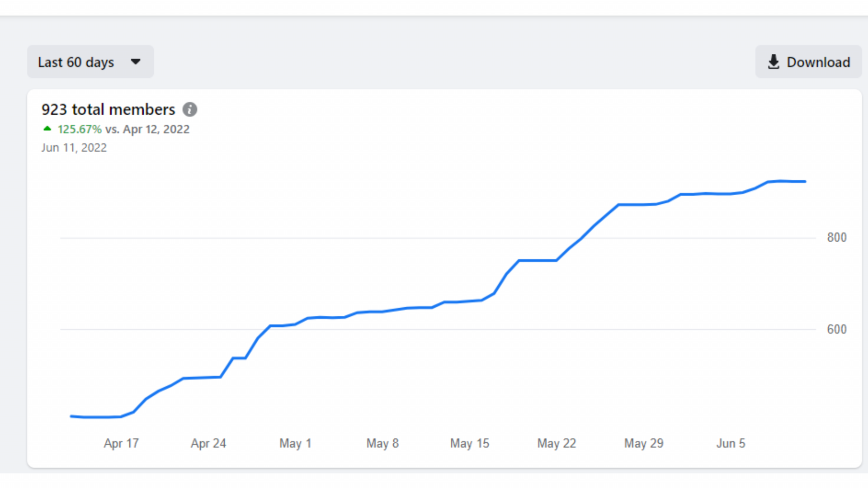
Task: Click the 800 value axis label
Action: [837, 238]
